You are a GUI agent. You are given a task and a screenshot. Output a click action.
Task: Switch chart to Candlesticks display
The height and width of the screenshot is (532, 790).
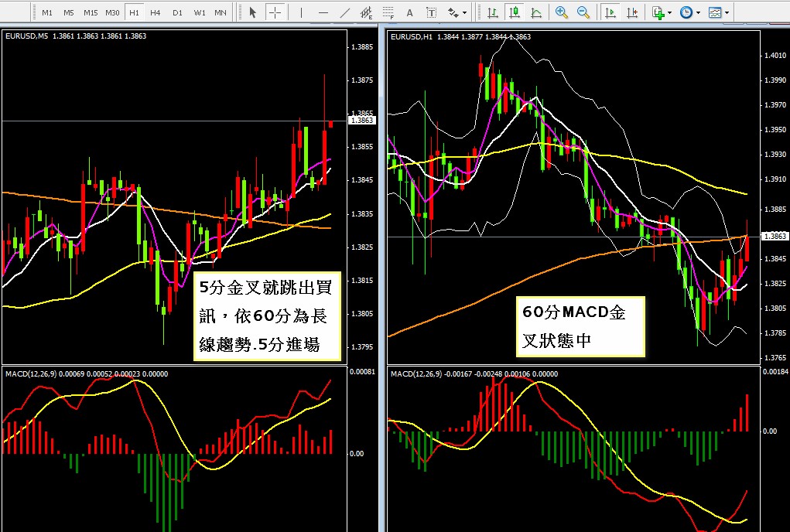click(515, 12)
